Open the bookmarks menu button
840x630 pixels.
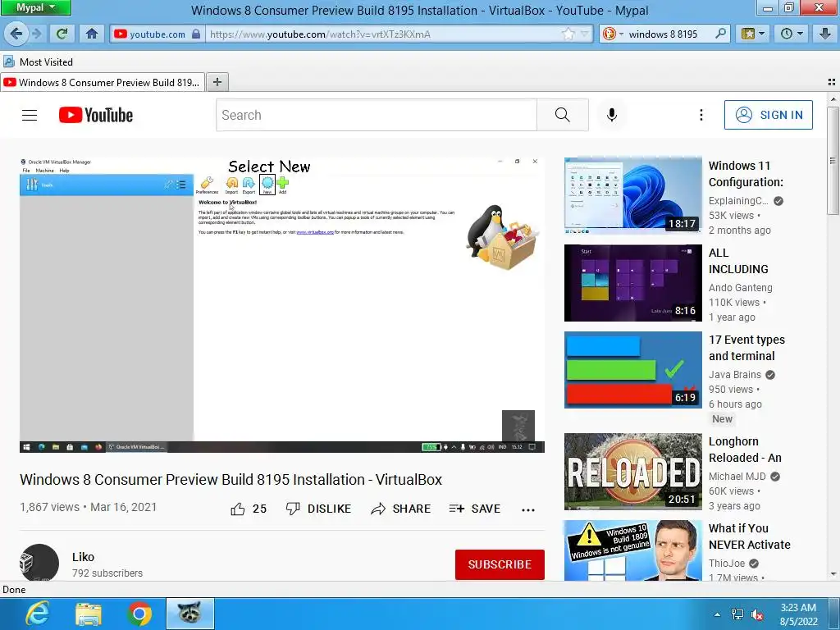pos(753,34)
